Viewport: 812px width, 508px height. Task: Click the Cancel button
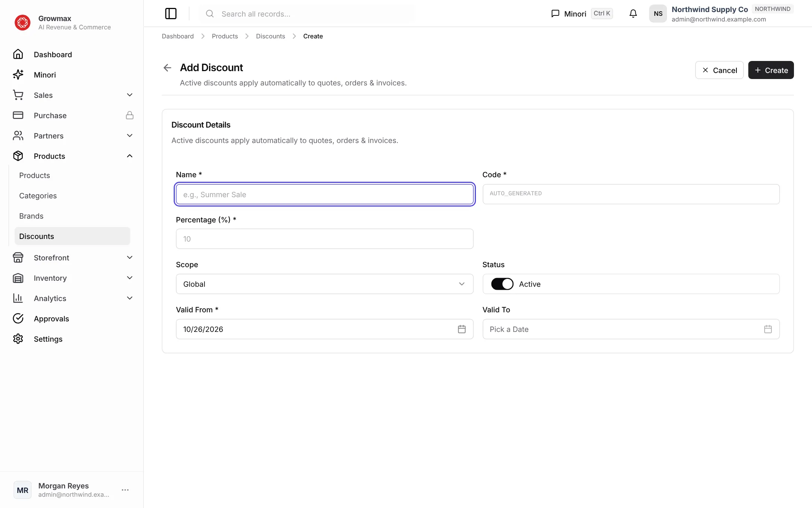719,70
